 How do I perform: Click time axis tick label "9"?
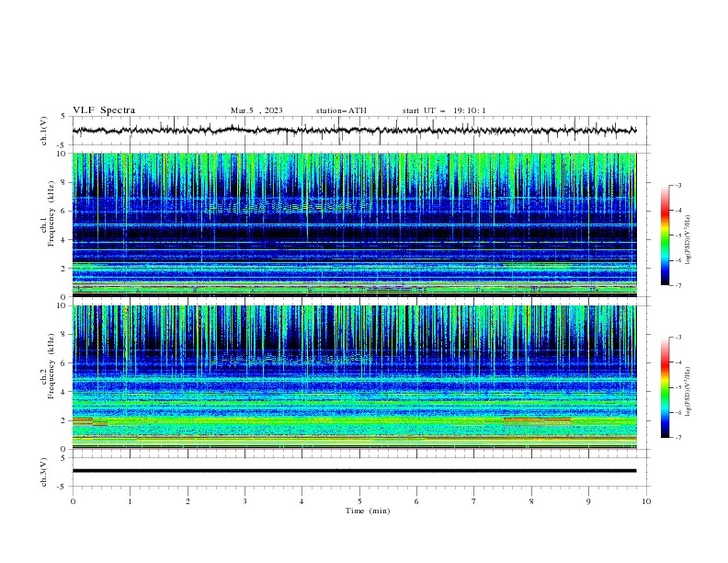(x=588, y=501)
